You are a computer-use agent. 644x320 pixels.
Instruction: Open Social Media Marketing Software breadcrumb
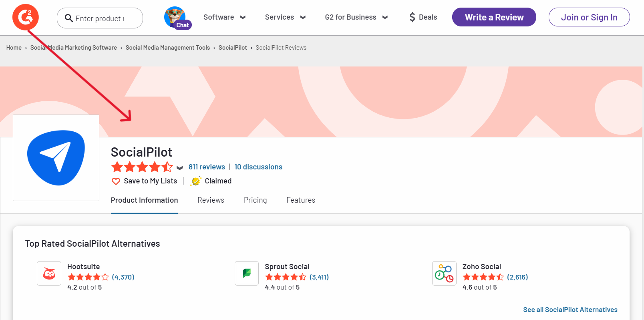(x=74, y=48)
